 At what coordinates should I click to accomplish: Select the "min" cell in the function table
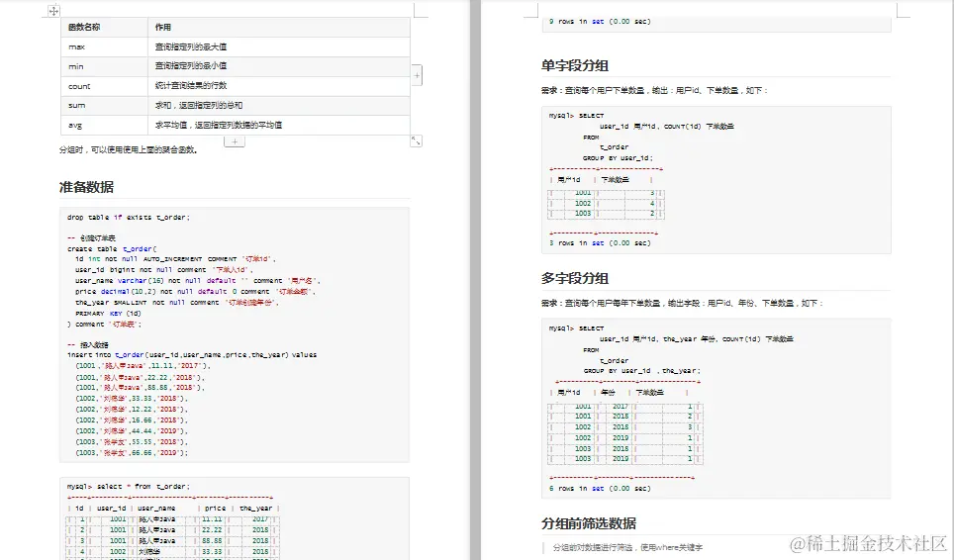(x=104, y=66)
